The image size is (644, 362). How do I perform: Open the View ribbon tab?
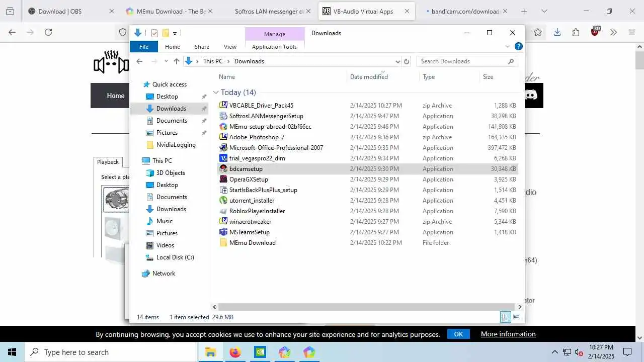tap(230, 47)
